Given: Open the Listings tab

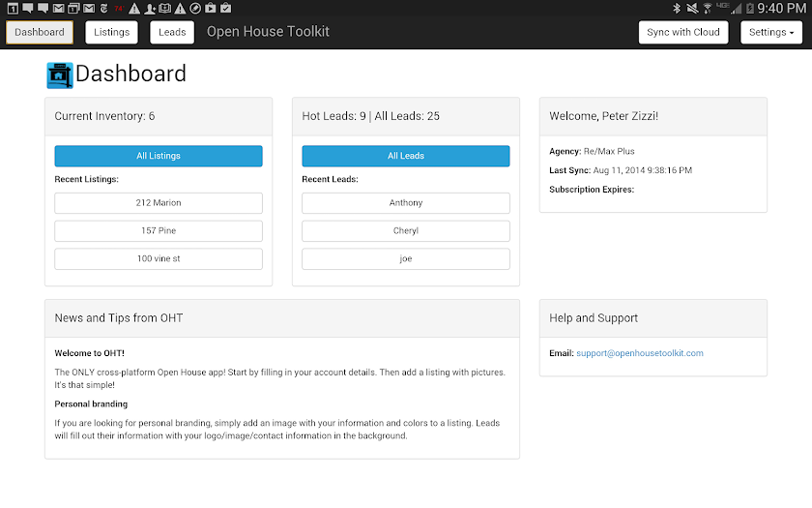Looking at the screenshot, I should coord(111,32).
